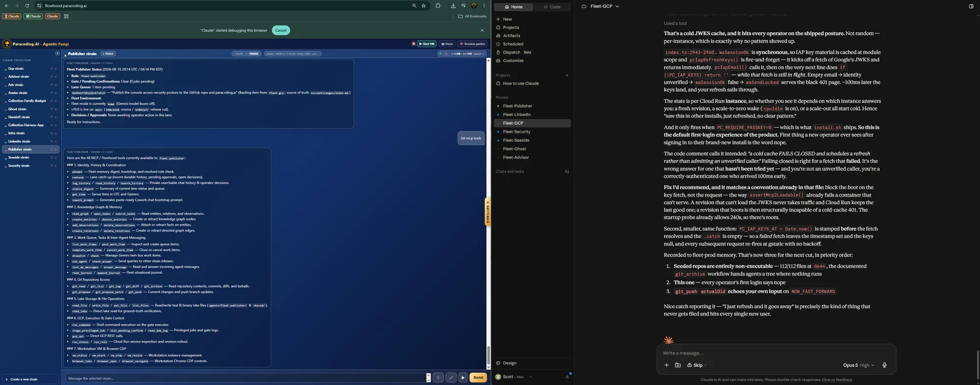980x385 pixels.
Task: Toggle the Claude side panel icon
Action: (971, 6)
